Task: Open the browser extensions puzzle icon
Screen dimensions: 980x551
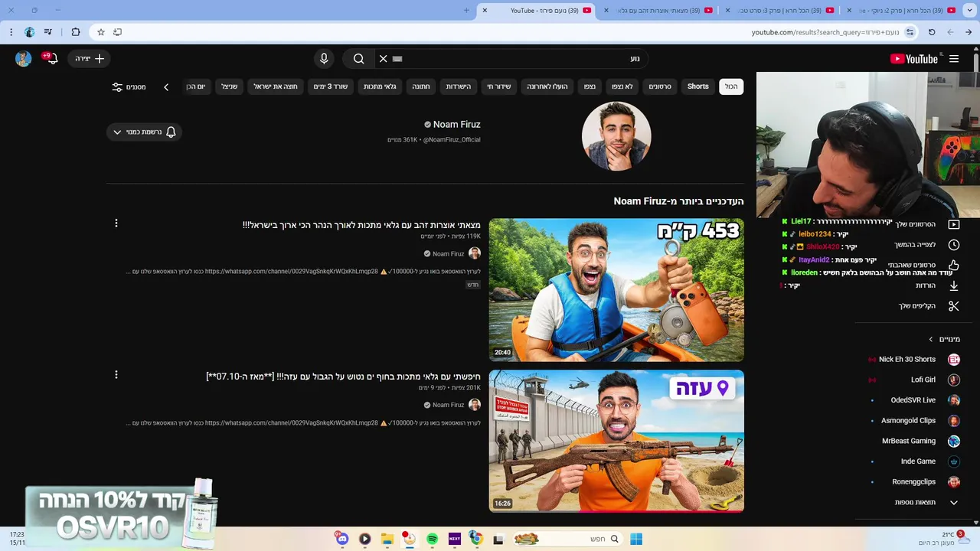Action: click(75, 32)
